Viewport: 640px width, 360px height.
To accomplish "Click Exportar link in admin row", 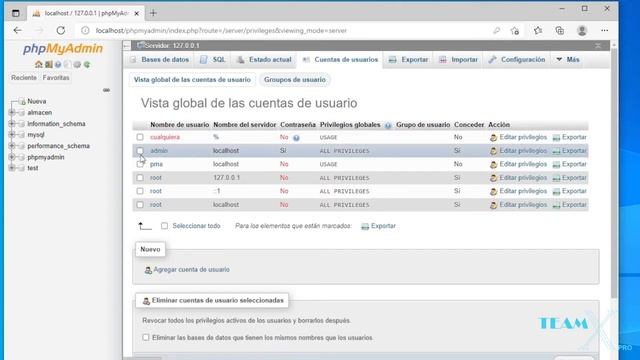I will (x=574, y=151).
